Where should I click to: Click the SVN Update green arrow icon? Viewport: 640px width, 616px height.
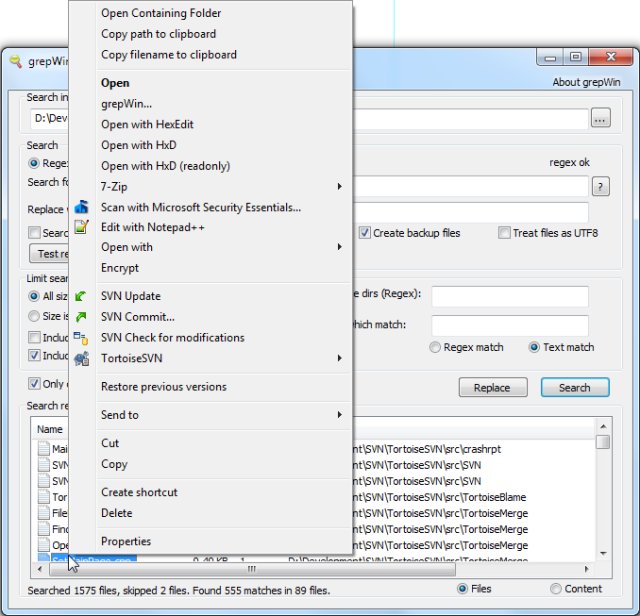tap(81, 296)
